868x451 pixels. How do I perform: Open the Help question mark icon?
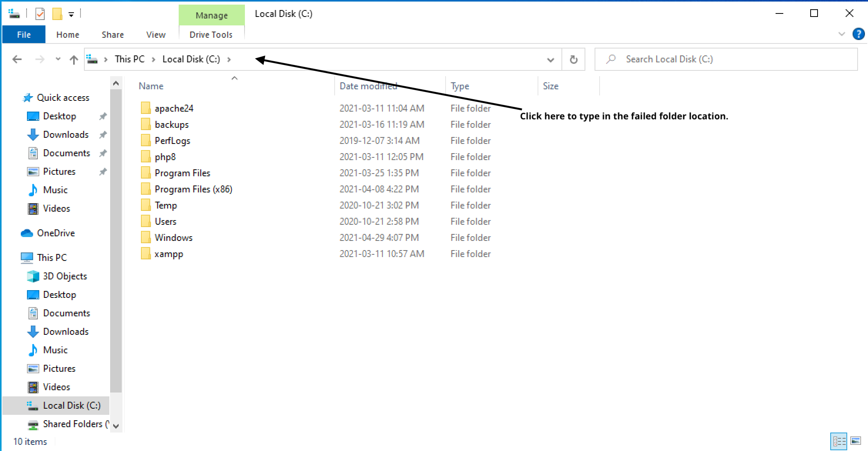(x=858, y=34)
